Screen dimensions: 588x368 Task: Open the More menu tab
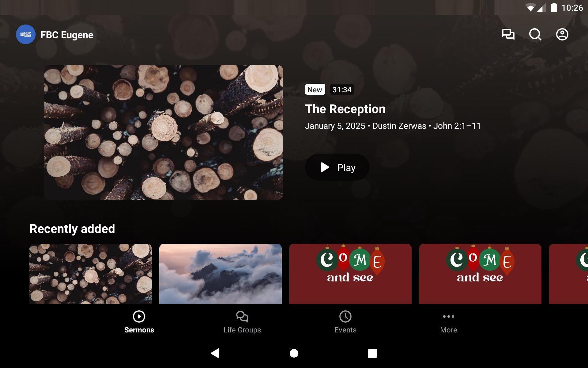coord(448,322)
